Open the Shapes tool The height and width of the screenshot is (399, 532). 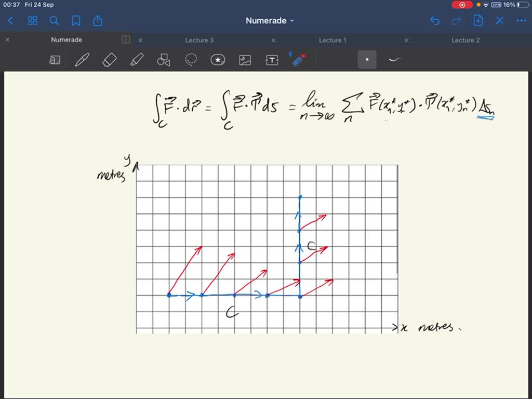pyautogui.click(x=163, y=60)
